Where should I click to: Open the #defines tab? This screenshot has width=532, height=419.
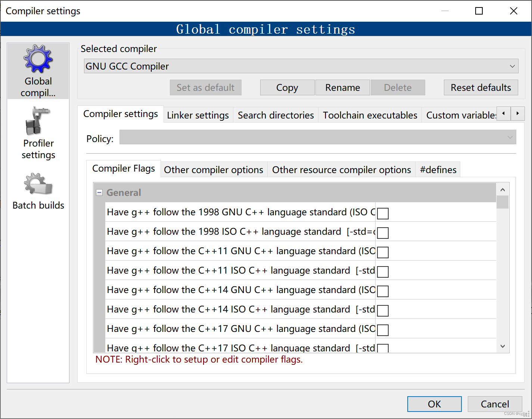438,170
